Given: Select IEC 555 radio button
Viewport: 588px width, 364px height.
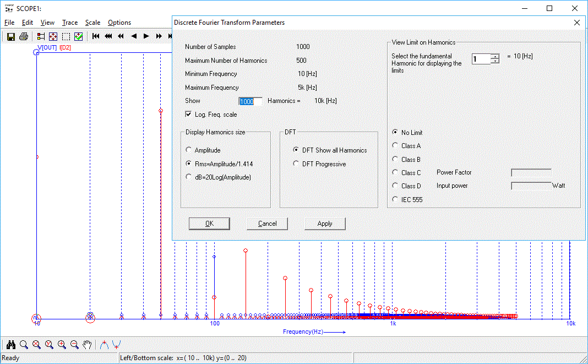Looking at the screenshot, I should (x=395, y=199).
